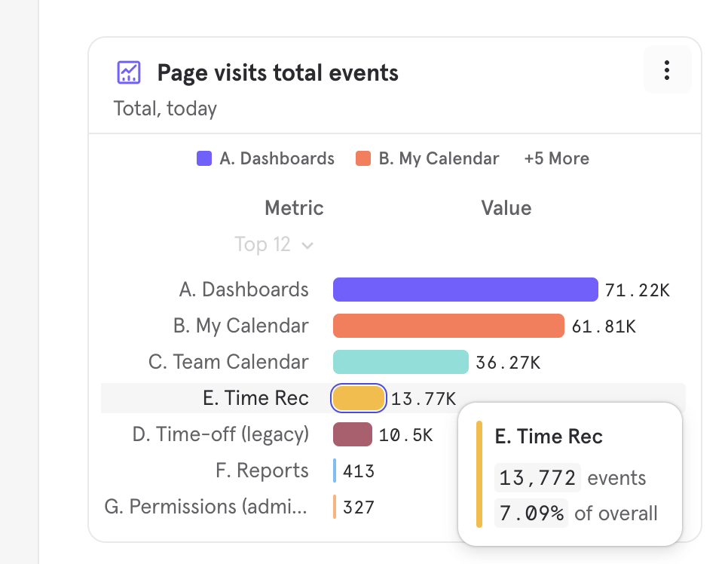Click the purple Dashboards legend color swatch
This screenshot has height=564, width=728.
coord(204,158)
